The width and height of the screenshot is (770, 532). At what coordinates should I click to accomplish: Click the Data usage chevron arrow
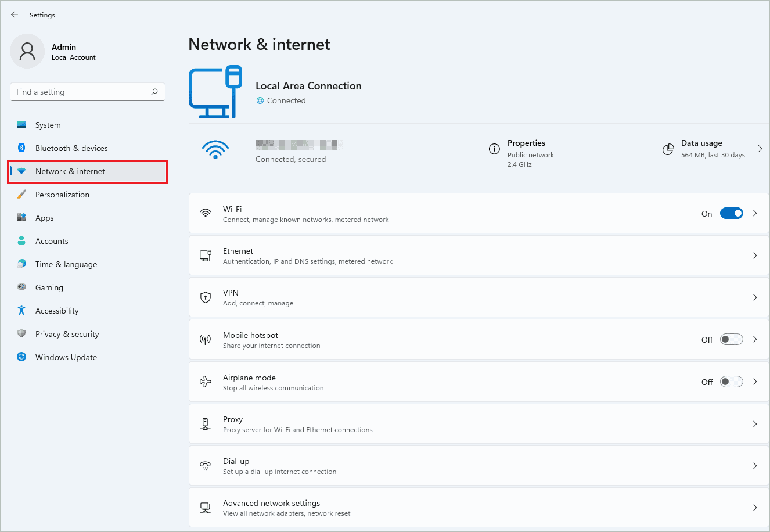coord(760,149)
